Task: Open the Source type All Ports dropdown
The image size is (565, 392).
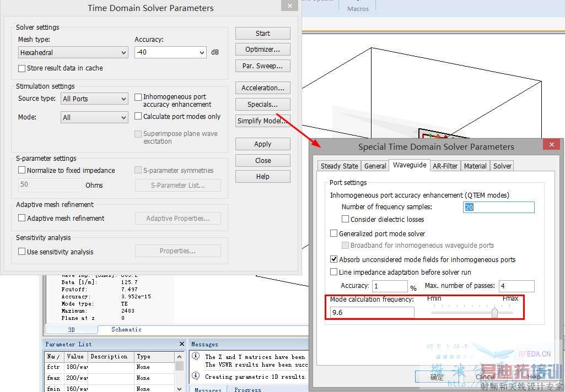Action: click(94, 99)
